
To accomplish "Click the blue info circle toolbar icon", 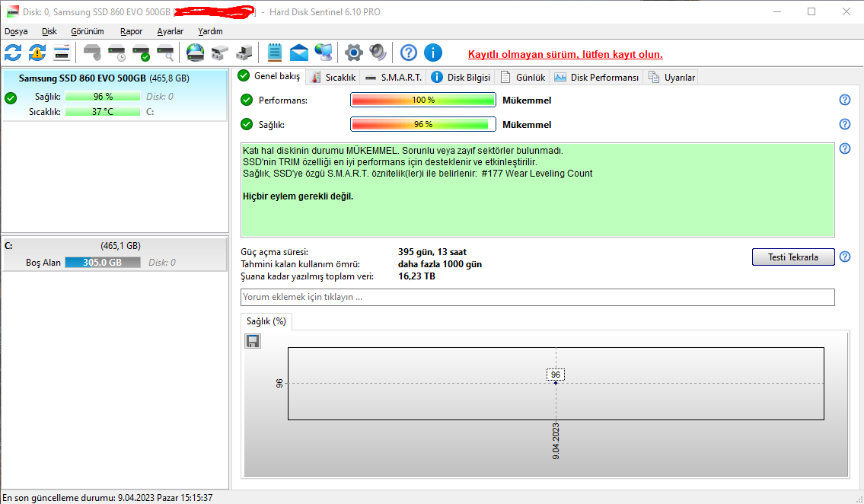I will [433, 53].
